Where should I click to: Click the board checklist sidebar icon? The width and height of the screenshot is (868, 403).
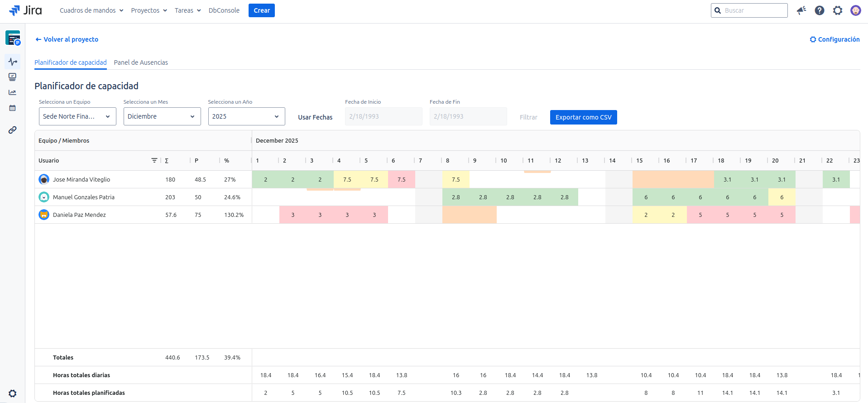click(x=13, y=77)
